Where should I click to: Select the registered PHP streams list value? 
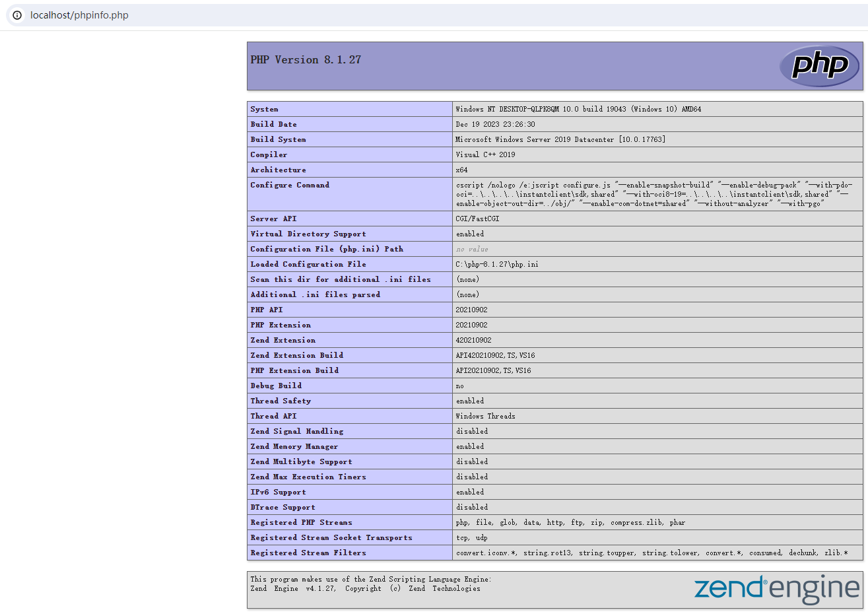tap(570, 523)
